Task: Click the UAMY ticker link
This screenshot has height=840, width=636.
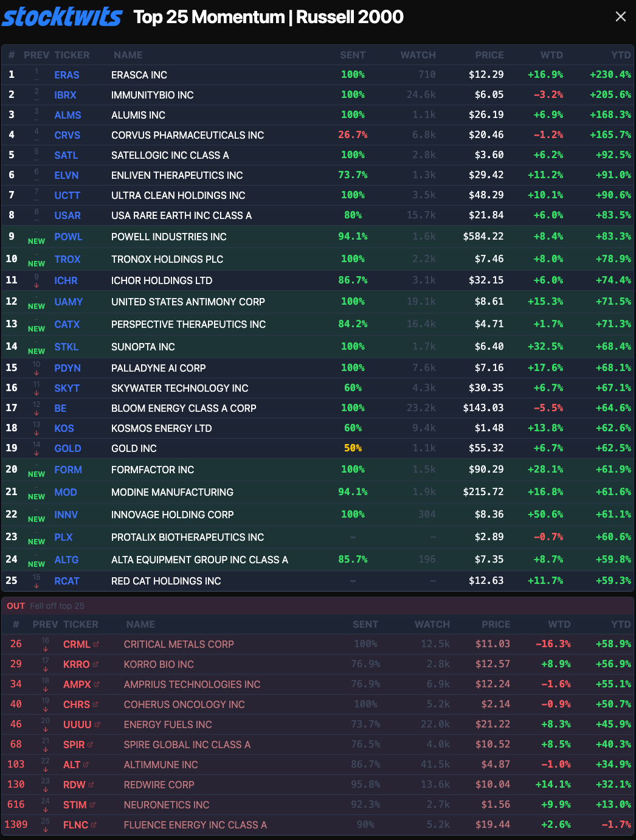Action: [x=68, y=302]
